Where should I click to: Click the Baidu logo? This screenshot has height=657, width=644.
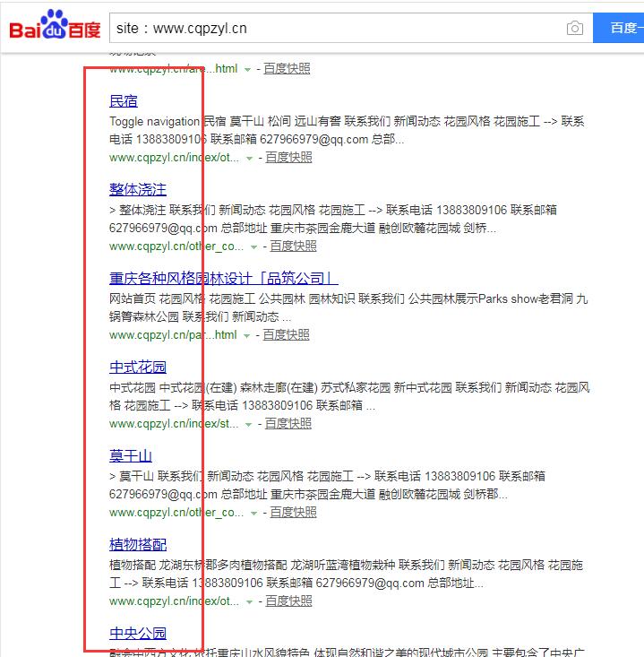tap(55, 25)
